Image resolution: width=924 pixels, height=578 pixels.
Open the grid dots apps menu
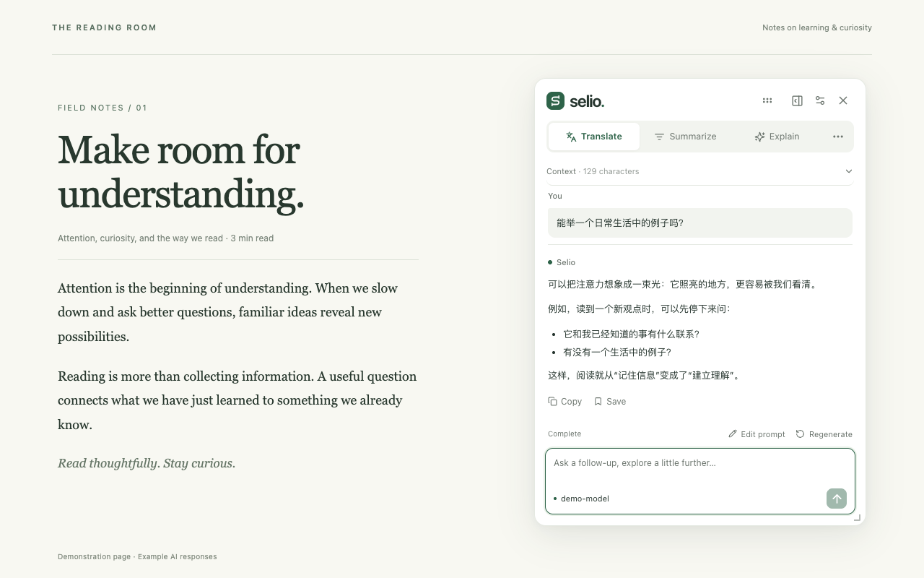coord(767,100)
